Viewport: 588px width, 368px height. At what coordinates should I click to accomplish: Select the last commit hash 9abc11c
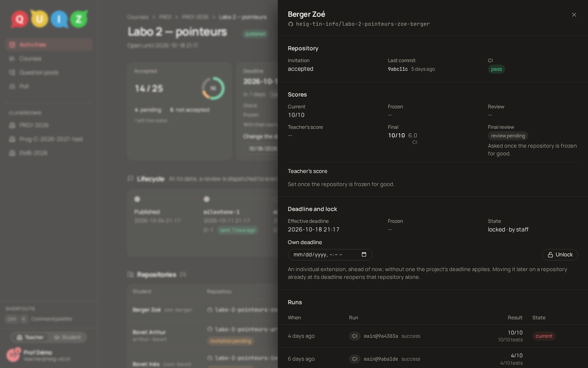[x=398, y=70]
